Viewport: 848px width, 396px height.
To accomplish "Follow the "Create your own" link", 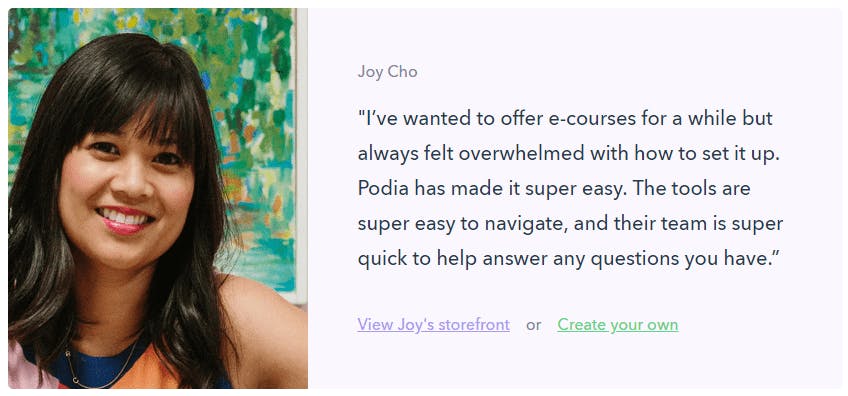I will pyautogui.click(x=618, y=325).
